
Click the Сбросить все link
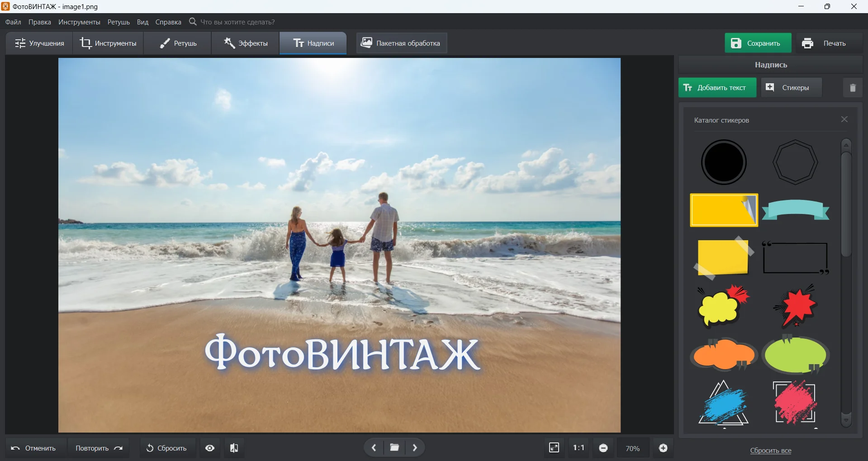pos(770,450)
